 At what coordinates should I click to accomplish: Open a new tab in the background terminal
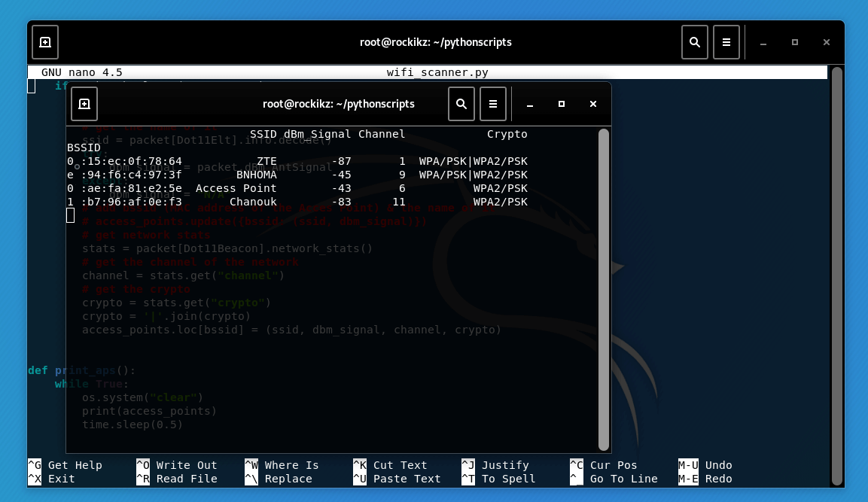coord(45,42)
